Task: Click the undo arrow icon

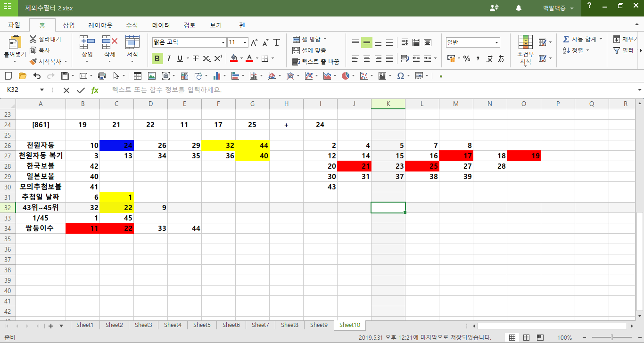Action: (x=37, y=76)
